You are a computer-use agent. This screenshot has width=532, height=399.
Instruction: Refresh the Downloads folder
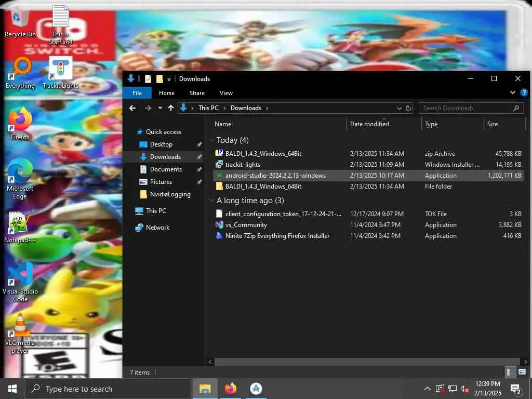(x=408, y=108)
